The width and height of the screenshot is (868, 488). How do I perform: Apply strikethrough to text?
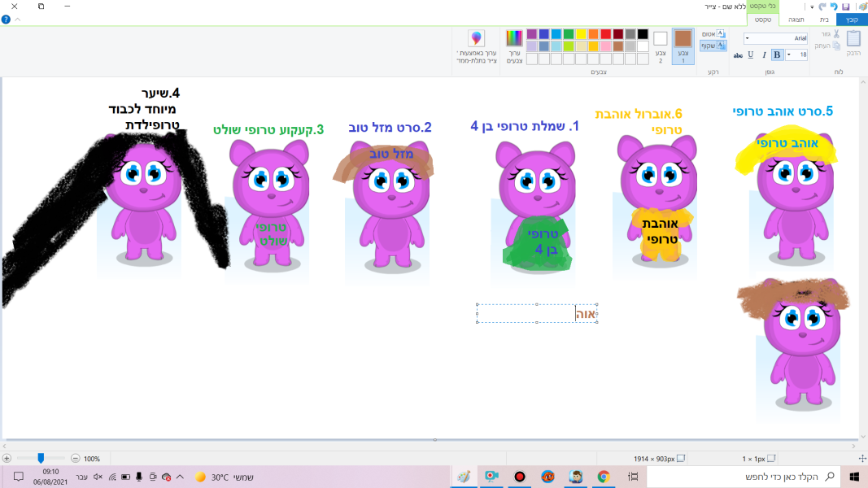[x=738, y=55]
